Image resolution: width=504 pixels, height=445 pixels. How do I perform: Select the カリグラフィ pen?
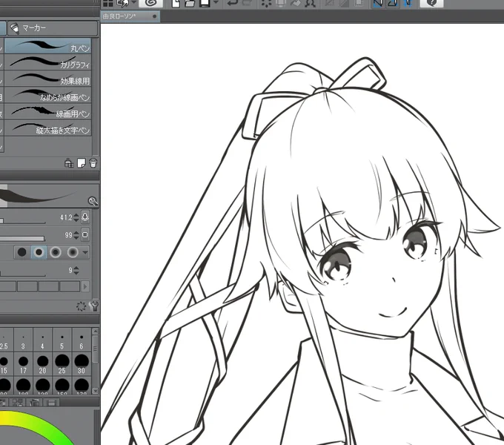(48, 62)
